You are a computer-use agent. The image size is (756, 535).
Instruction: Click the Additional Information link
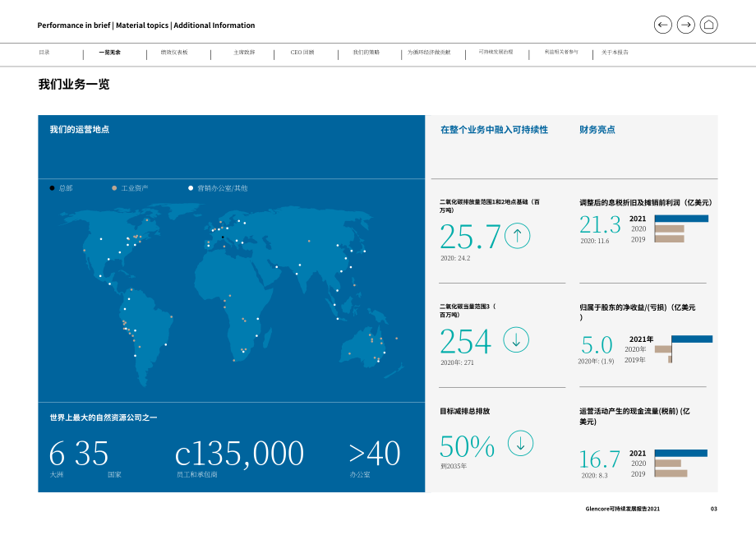click(214, 25)
